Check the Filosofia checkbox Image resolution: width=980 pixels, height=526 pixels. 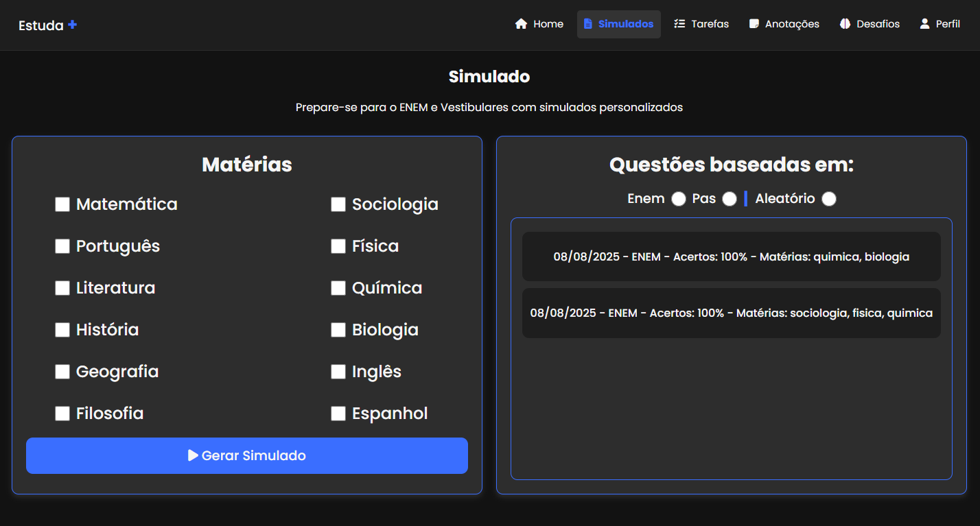(x=62, y=414)
